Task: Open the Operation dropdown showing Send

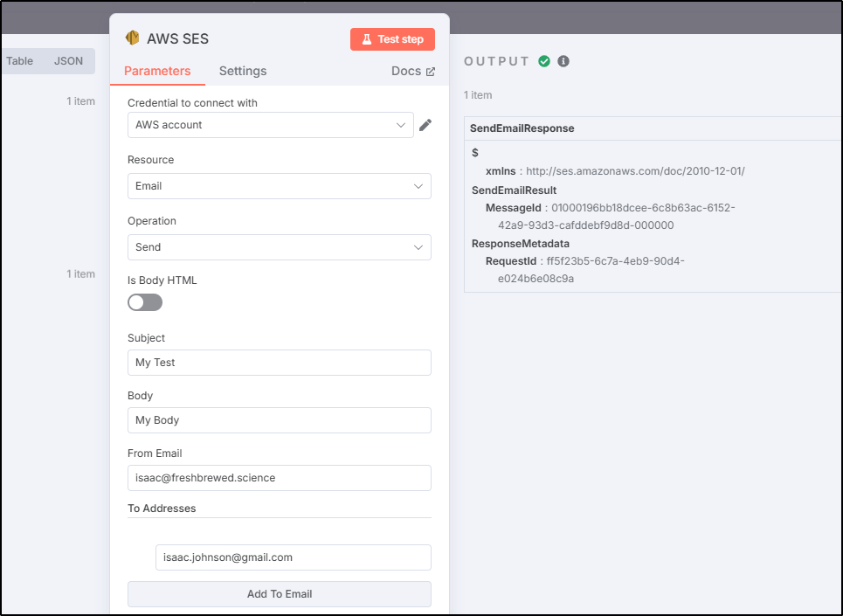Action: 279,247
